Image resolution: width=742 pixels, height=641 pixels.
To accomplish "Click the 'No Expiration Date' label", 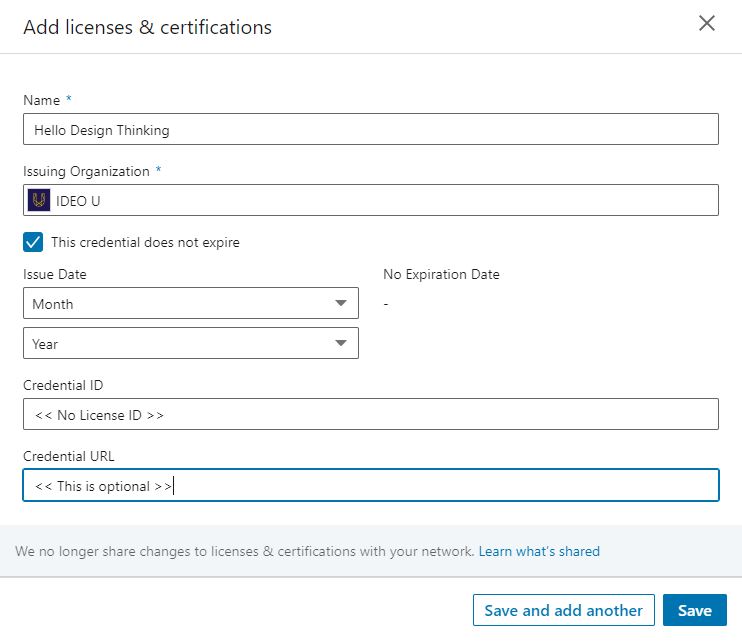I will (441, 274).
